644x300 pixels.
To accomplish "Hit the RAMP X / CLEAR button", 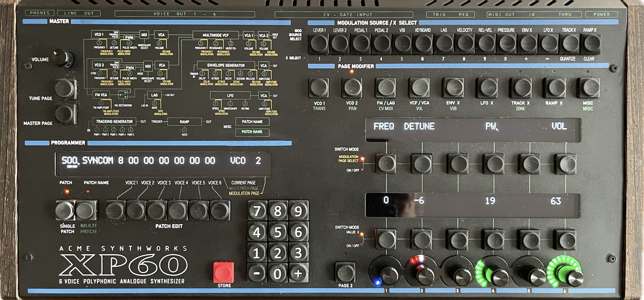I will click(x=590, y=44).
